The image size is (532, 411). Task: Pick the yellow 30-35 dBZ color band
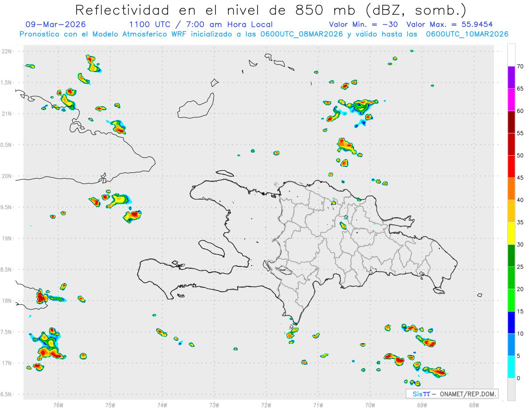click(511, 233)
